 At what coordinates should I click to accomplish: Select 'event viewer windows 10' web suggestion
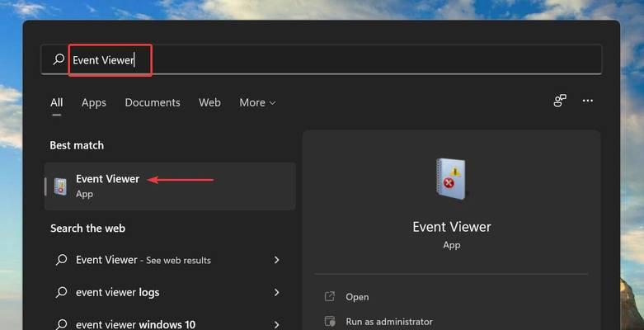coord(170,324)
